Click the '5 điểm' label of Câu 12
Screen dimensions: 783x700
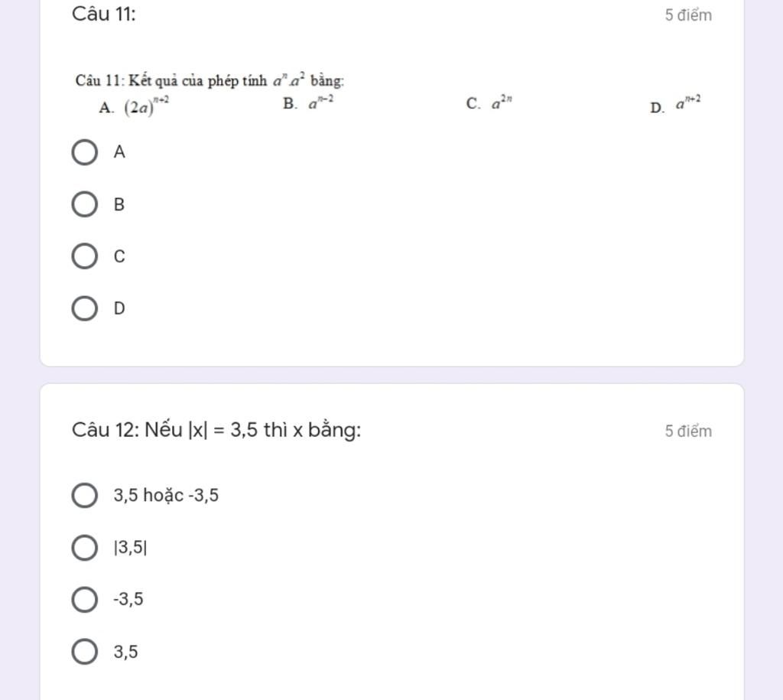coord(688,431)
